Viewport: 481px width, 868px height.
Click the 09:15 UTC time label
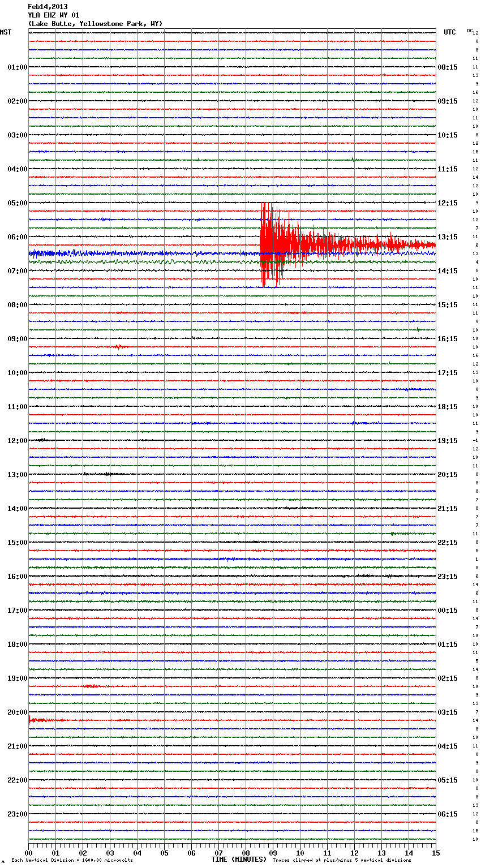click(x=448, y=101)
